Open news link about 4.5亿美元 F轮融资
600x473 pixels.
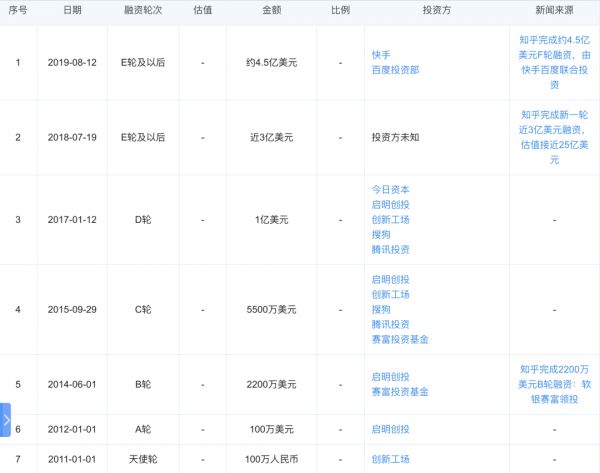click(x=554, y=62)
